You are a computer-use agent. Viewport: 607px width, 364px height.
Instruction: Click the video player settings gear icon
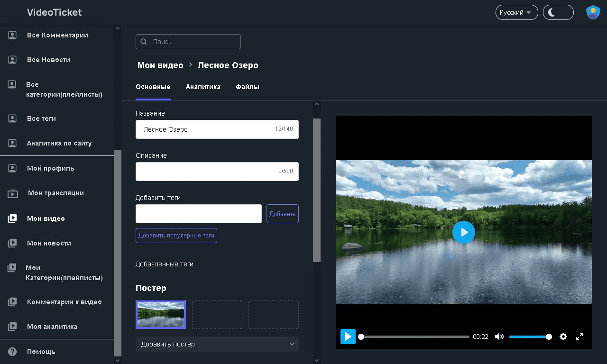[563, 337]
